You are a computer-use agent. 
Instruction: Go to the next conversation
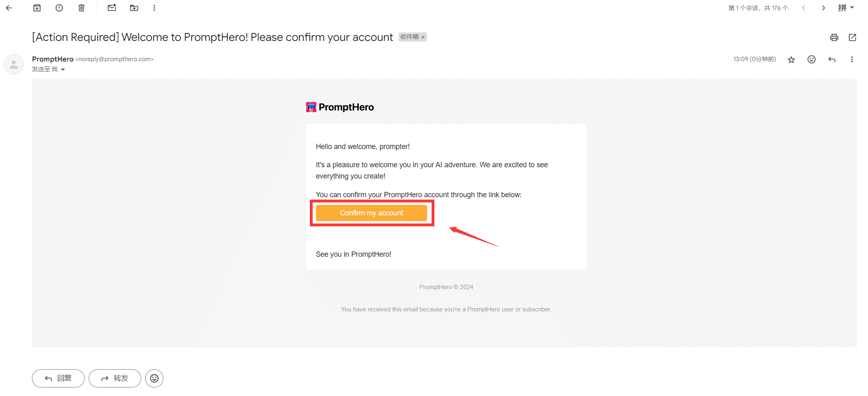tap(824, 8)
